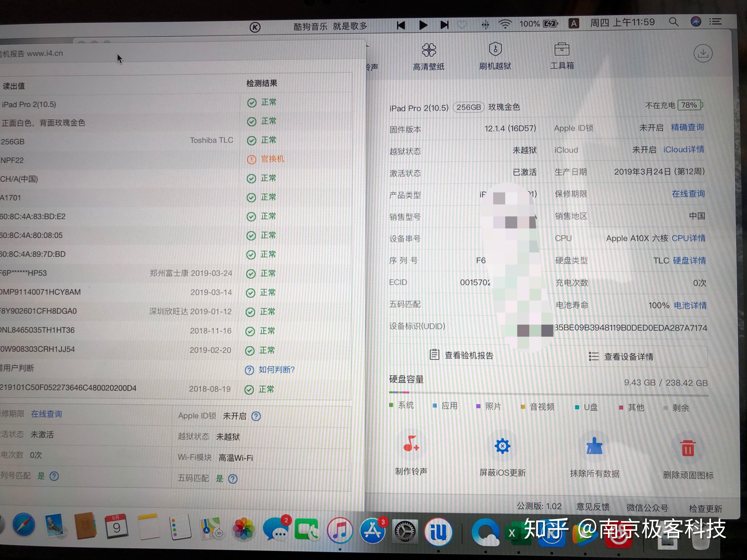Open the Bluetooth menu bar status
The image size is (747, 560).
click(x=485, y=24)
